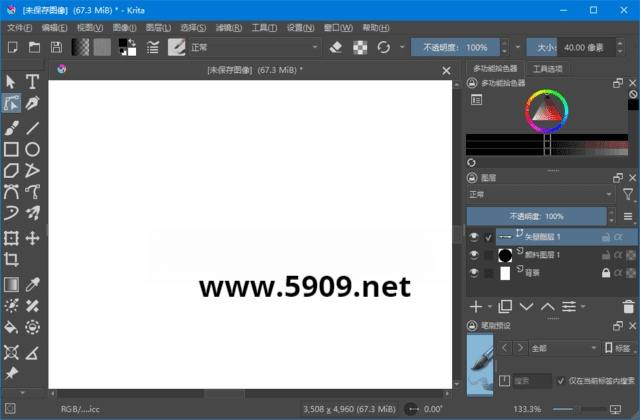Delete layer using trash icon
Image resolution: width=640 pixels, height=420 pixels.
pos(629,306)
